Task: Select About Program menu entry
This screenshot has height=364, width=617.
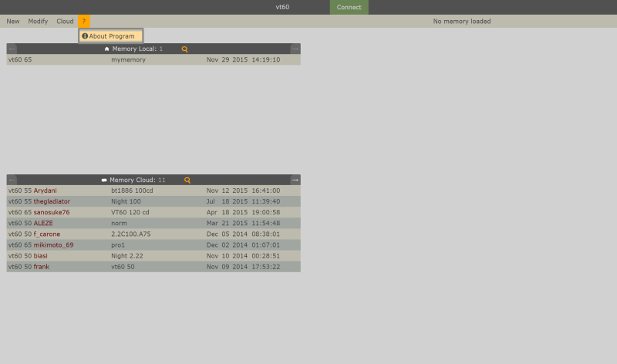Action: 110,36
